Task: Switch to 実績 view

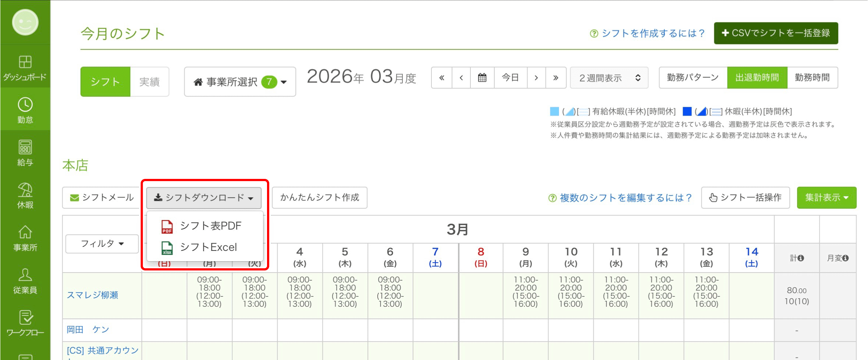Action: tap(149, 82)
